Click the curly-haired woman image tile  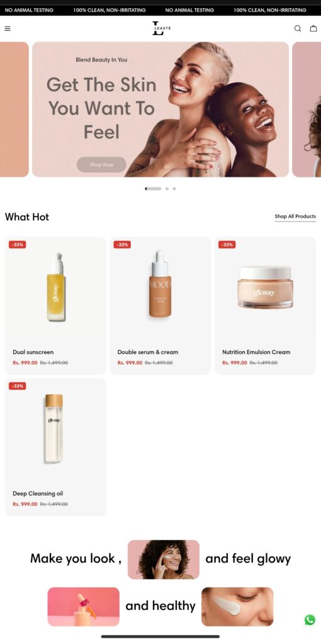(164, 559)
